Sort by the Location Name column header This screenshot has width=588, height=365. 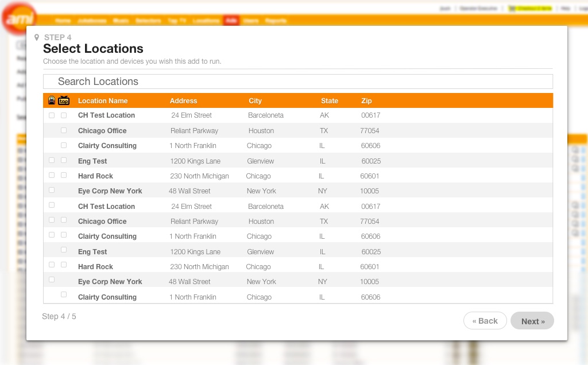click(x=103, y=101)
